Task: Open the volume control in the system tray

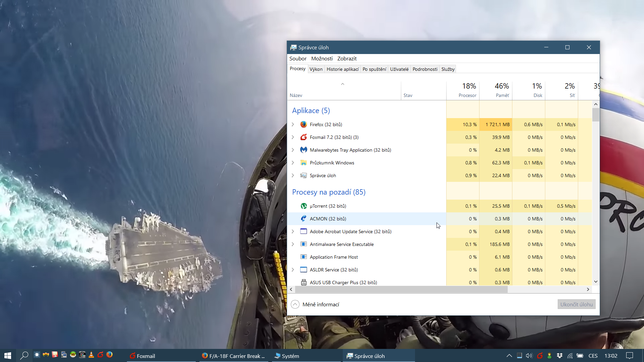Action: click(x=529, y=356)
